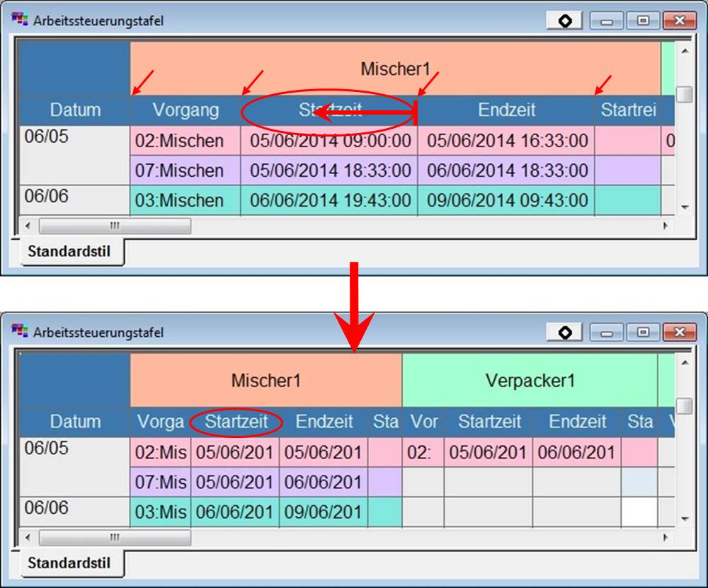Click the diamond button in the upper window's title bar

pos(565,21)
